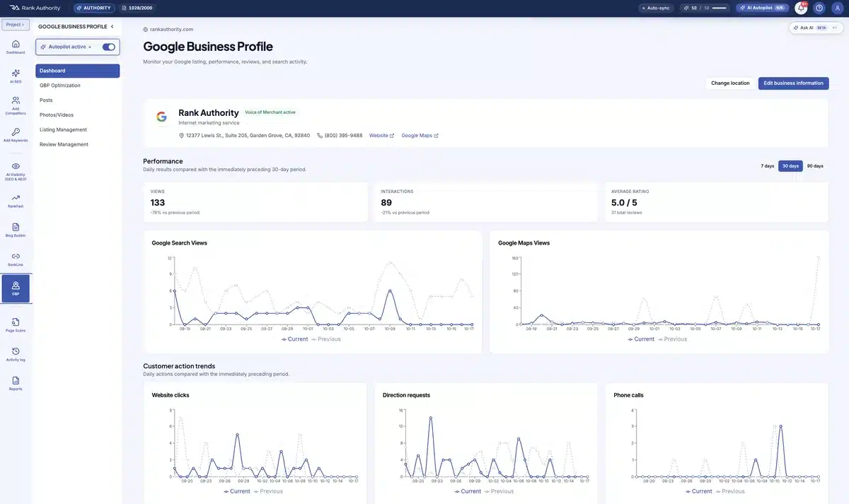The width and height of the screenshot is (849, 504).
Task: Click Previous legend in Phone calls chart
Action: (730, 491)
